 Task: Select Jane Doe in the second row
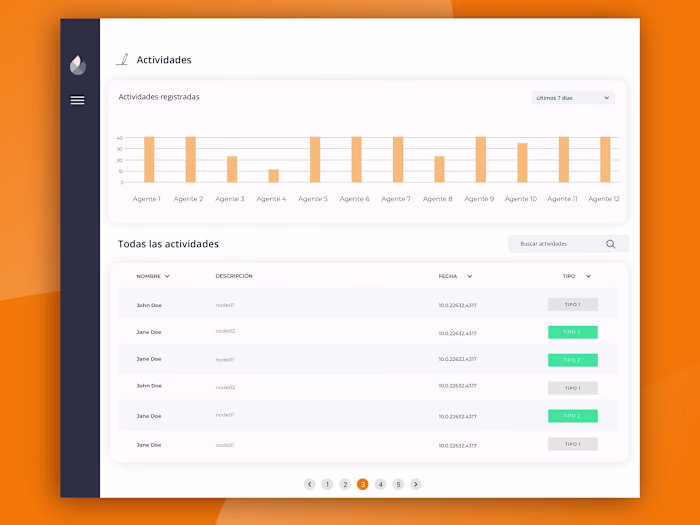[149, 332]
